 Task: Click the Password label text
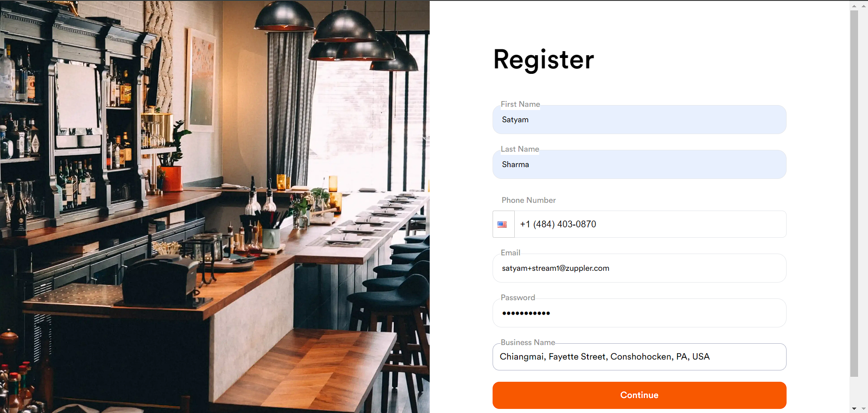(517, 298)
